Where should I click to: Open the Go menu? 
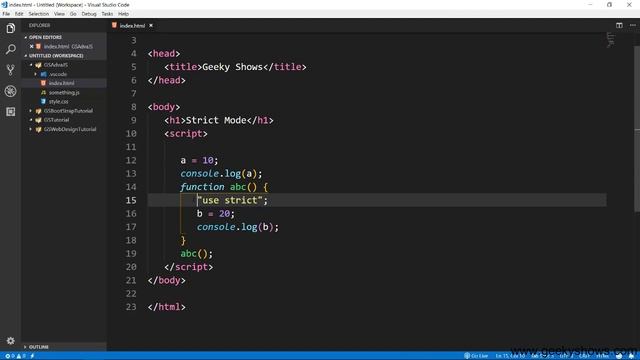(73, 14)
